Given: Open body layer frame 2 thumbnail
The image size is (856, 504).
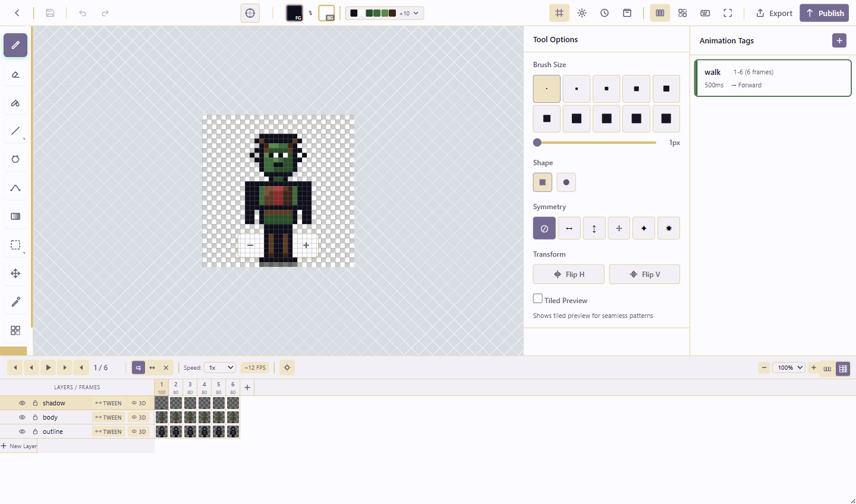Looking at the screenshot, I should (x=176, y=417).
